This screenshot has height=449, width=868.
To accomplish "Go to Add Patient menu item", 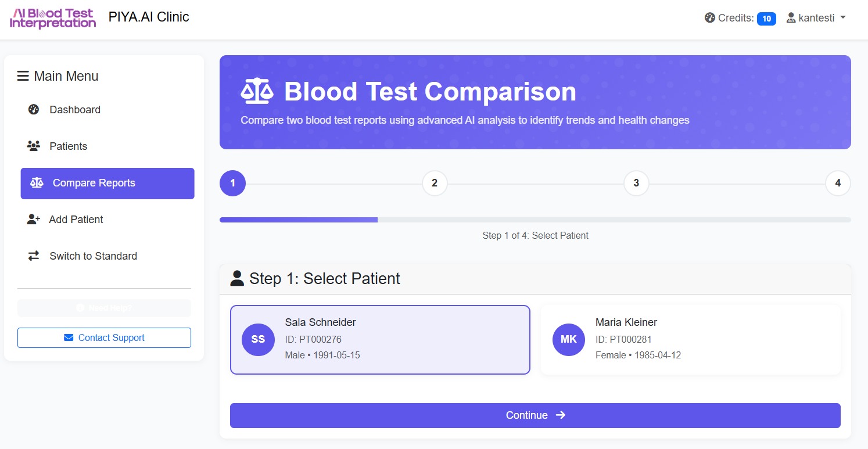I will (76, 220).
